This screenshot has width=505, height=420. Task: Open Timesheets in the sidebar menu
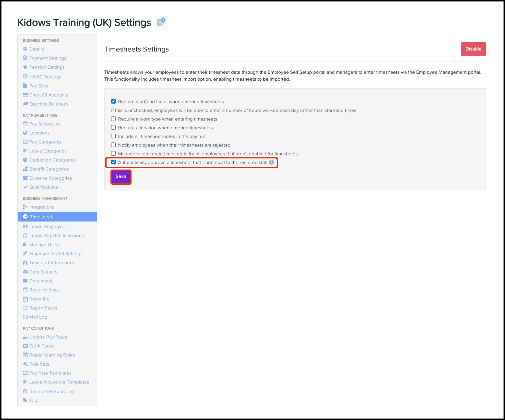click(42, 217)
